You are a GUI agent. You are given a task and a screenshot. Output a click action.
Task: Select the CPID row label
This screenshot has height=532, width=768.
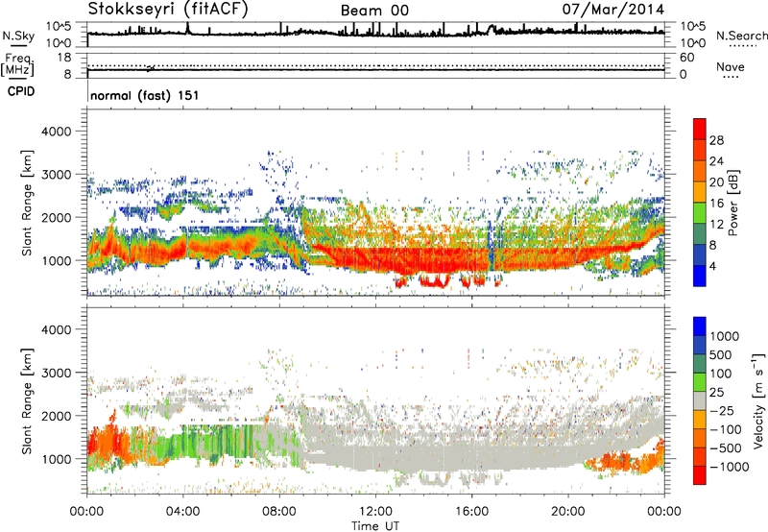click(21, 91)
